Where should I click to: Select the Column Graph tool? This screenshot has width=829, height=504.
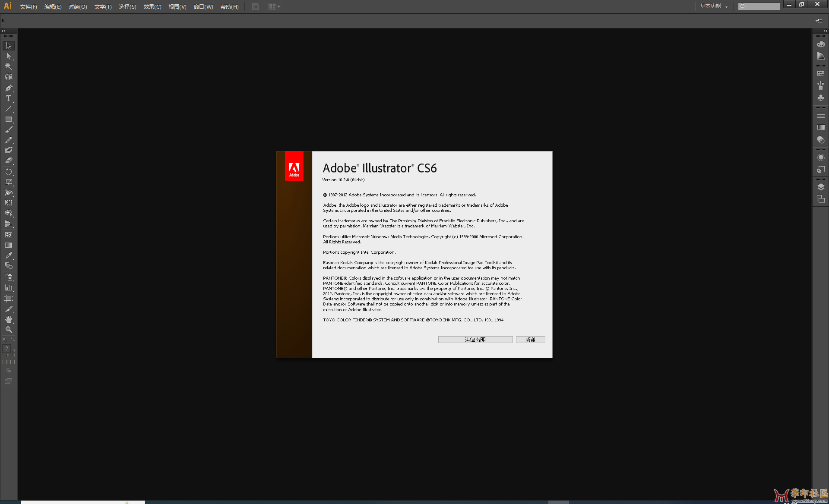pos(8,287)
